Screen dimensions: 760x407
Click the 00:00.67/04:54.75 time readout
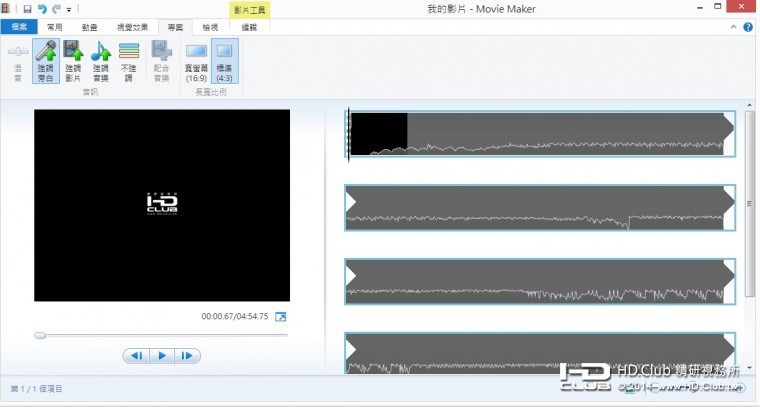pos(235,316)
